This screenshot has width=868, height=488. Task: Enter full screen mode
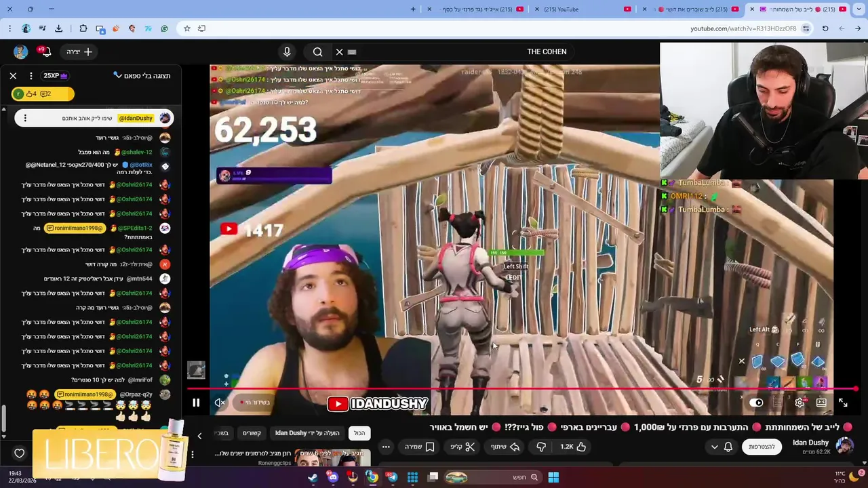[843, 403]
